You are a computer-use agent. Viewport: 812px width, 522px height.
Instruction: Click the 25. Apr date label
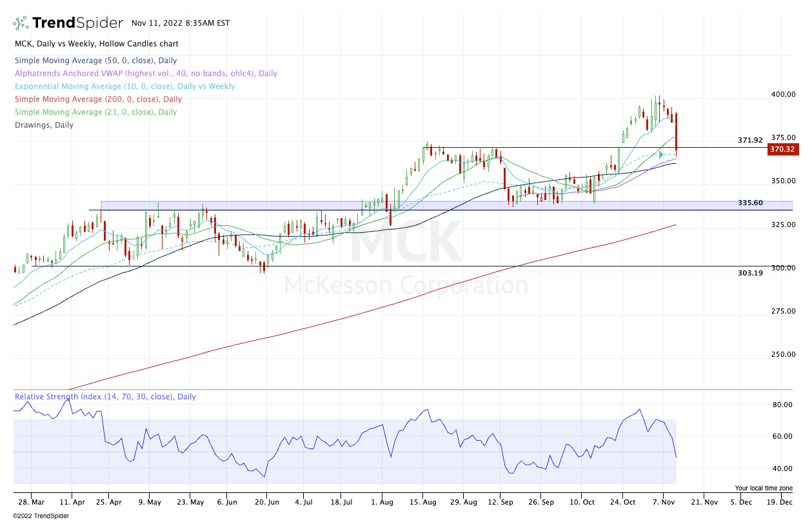coord(109,501)
